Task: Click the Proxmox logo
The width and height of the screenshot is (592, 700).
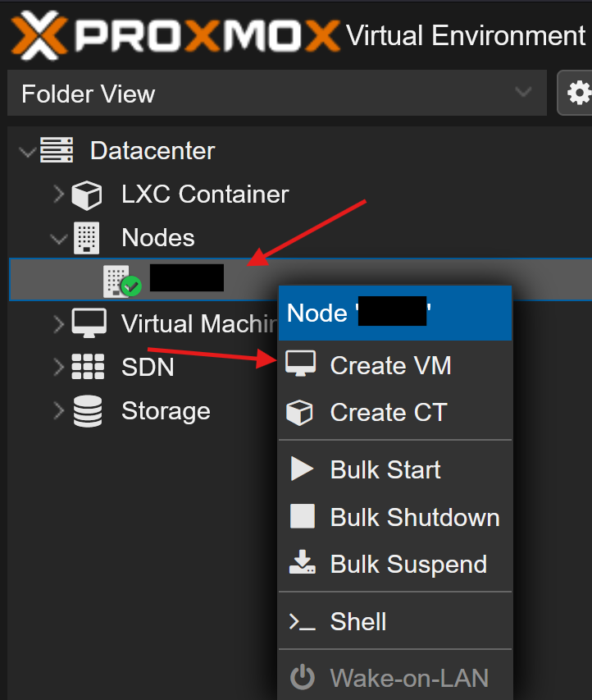Action: (x=174, y=36)
